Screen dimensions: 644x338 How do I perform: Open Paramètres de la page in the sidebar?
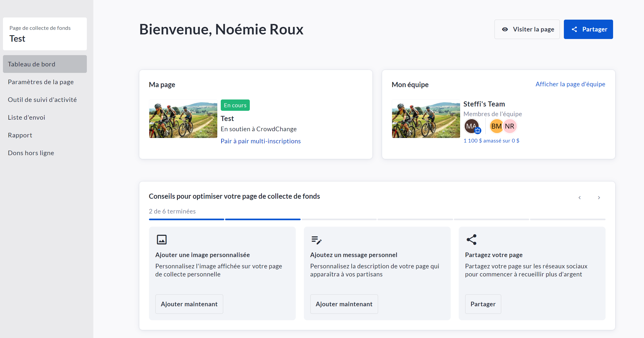click(41, 82)
